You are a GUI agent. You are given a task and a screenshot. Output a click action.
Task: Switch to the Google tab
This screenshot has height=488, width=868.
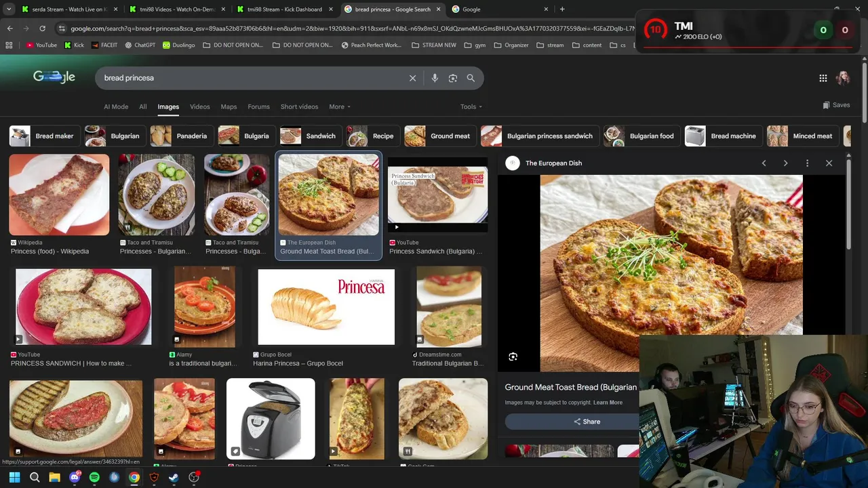tap(500, 9)
